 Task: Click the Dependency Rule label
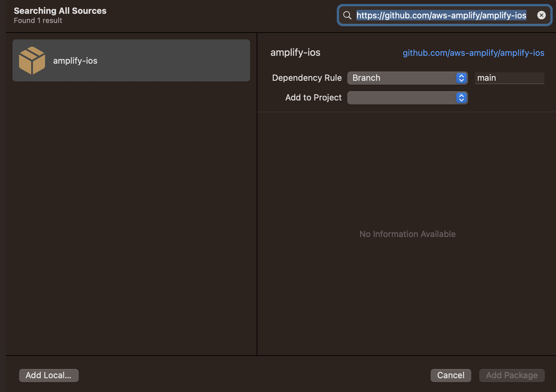(x=307, y=78)
